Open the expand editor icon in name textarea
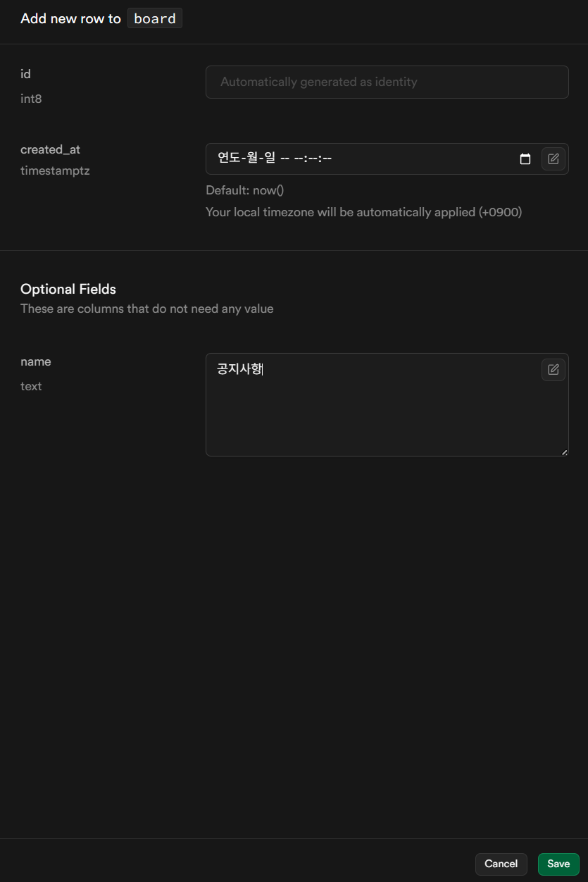Image resolution: width=588 pixels, height=882 pixels. tap(553, 369)
